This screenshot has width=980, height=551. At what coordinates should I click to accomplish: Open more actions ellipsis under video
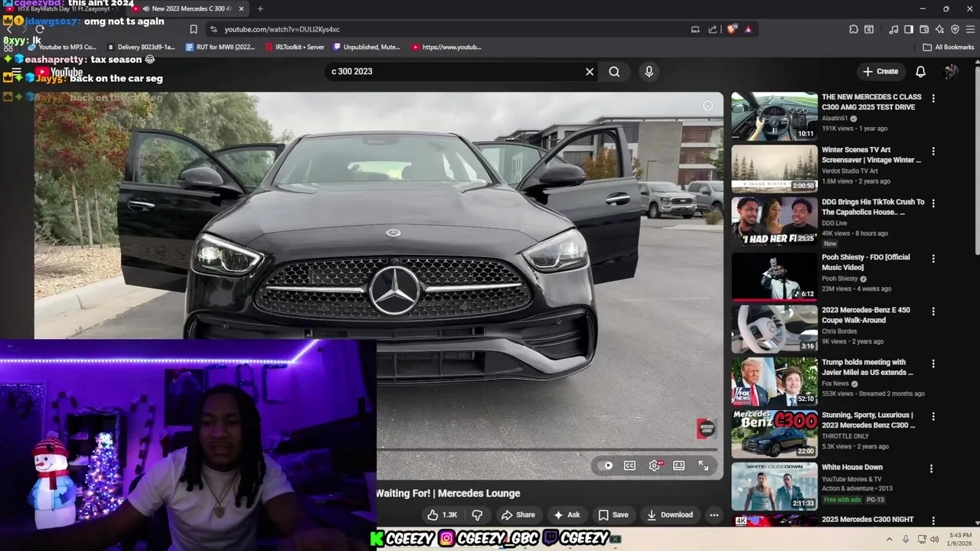tap(714, 515)
